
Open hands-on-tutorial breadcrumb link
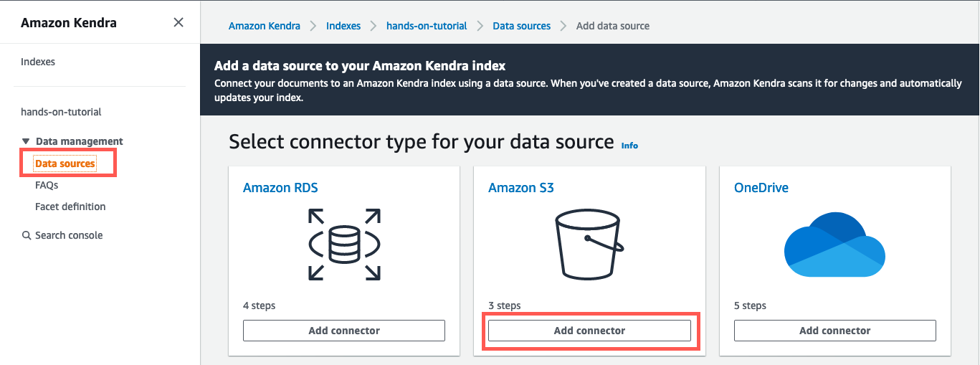427,26
